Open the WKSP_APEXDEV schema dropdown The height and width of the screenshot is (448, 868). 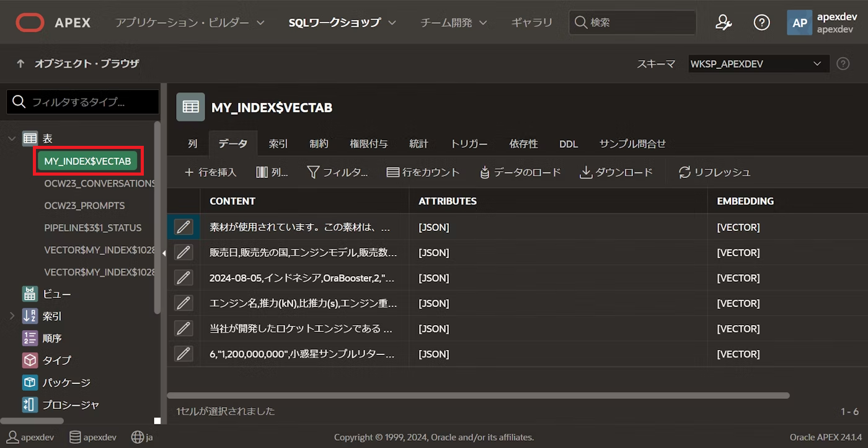point(758,63)
